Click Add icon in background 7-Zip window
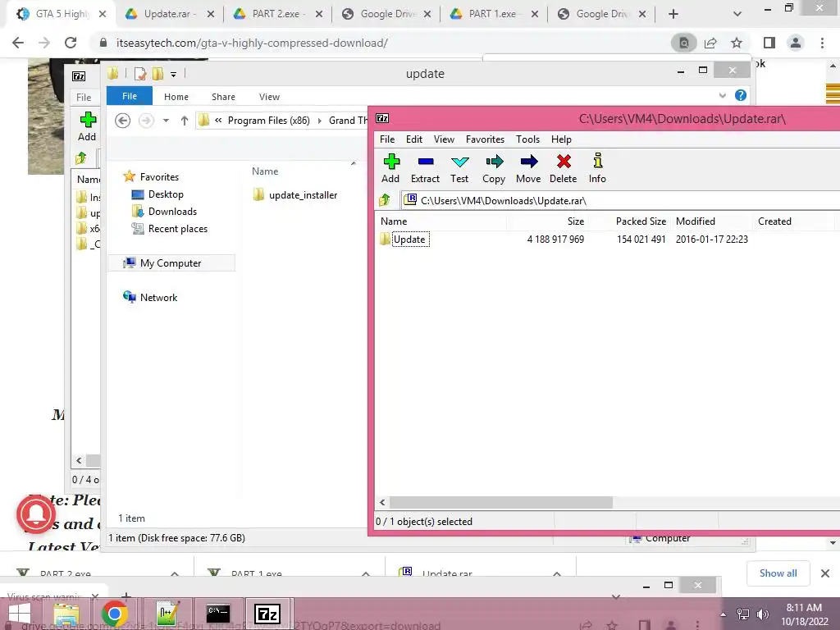This screenshot has width=840, height=630. coord(88,120)
